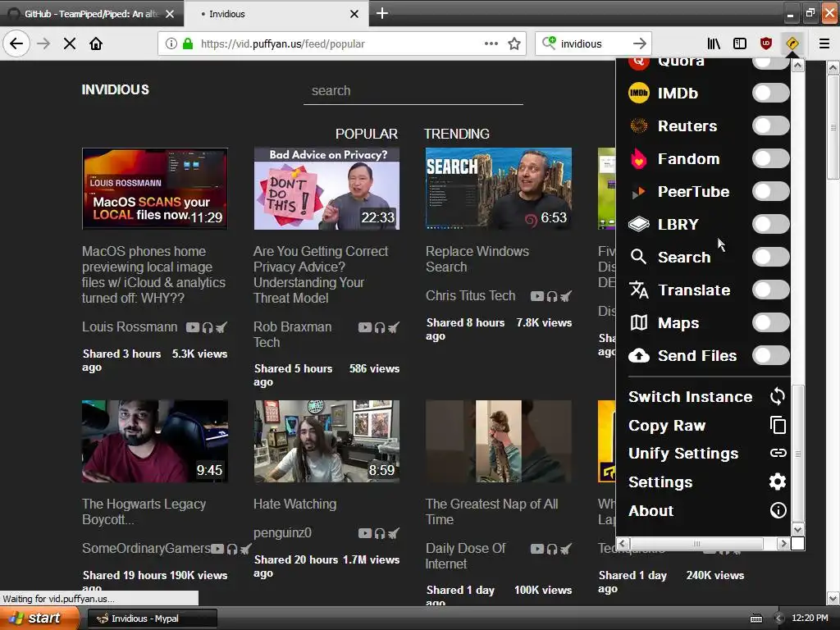Click the LBRY logo icon

click(638, 224)
